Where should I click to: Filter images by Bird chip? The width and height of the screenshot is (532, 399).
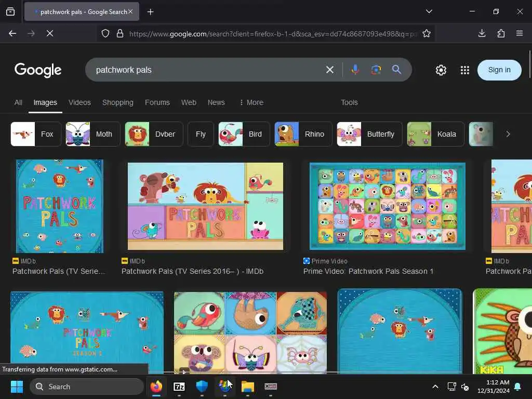pyautogui.click(x=244, y=134)
